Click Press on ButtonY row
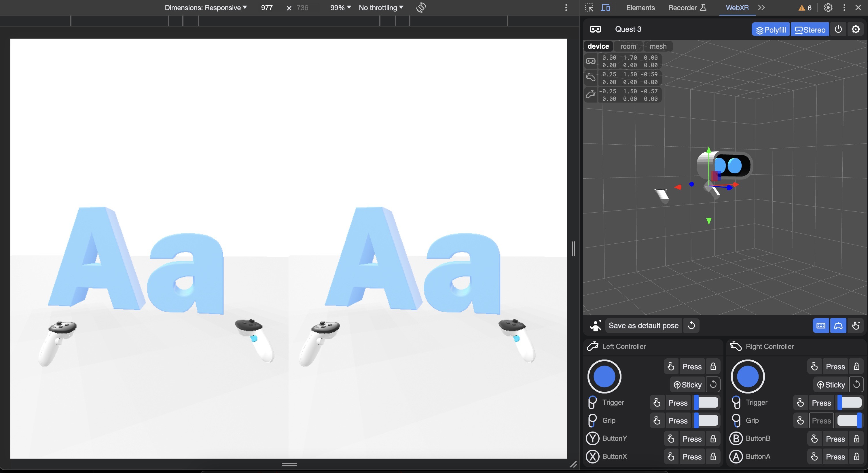Viewport: 868px width, 473px height. coord(692,439)
